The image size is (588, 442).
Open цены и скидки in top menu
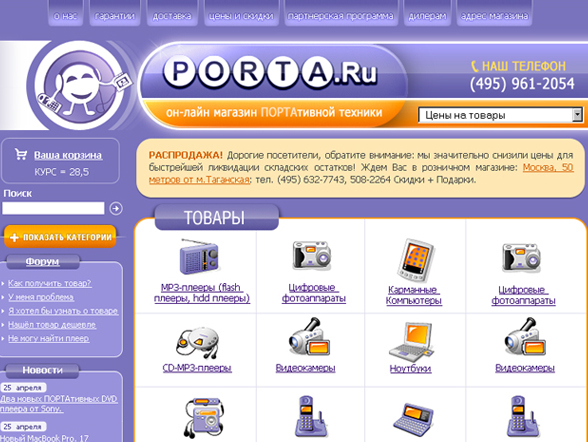tap(241, 16)
